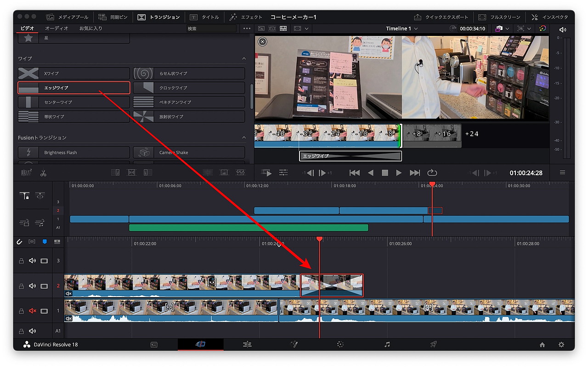Open the tools sliders icon beside the transport
Screen dimensions: 588x367
(283, 173)
